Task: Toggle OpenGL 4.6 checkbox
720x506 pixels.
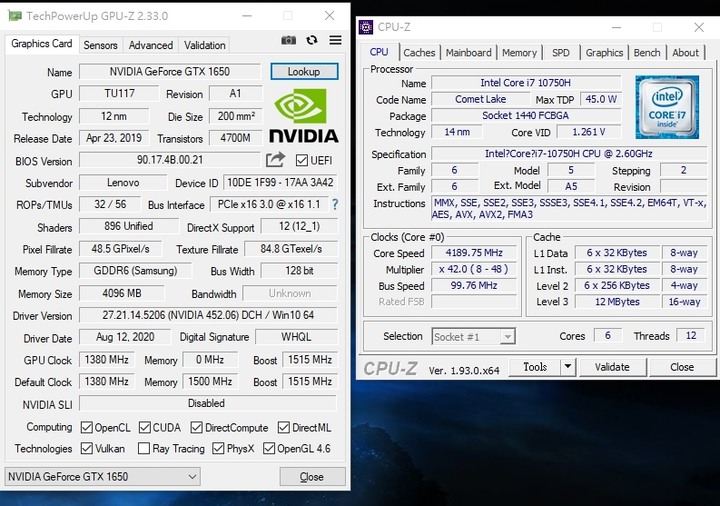Action: pyautogui.click(x=269, y=448)
